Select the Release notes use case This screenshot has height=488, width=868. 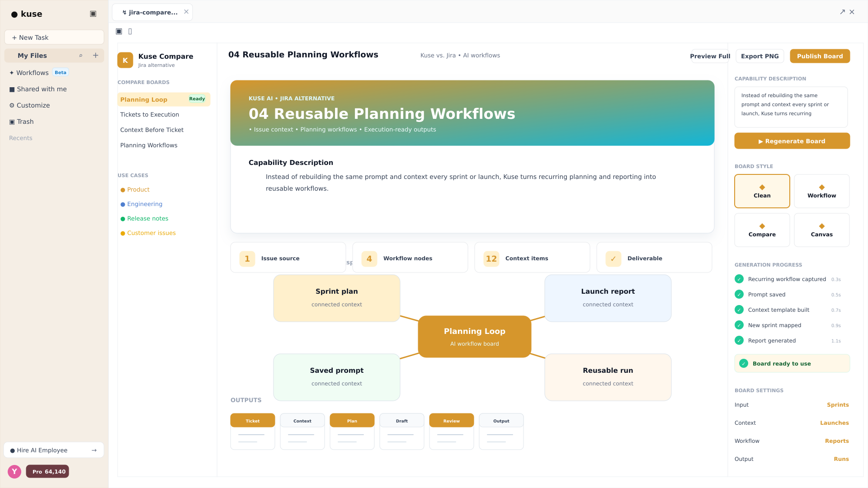point(144,219)
